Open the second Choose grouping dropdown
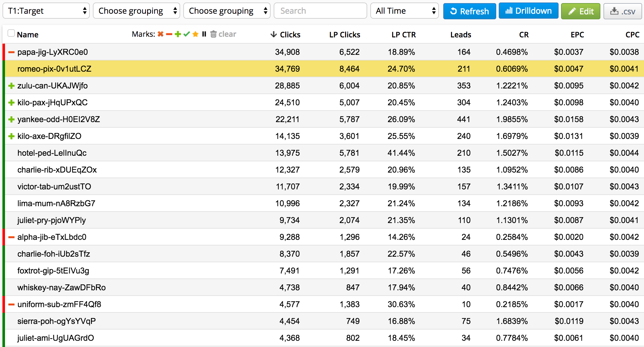 tap(227, 11)
